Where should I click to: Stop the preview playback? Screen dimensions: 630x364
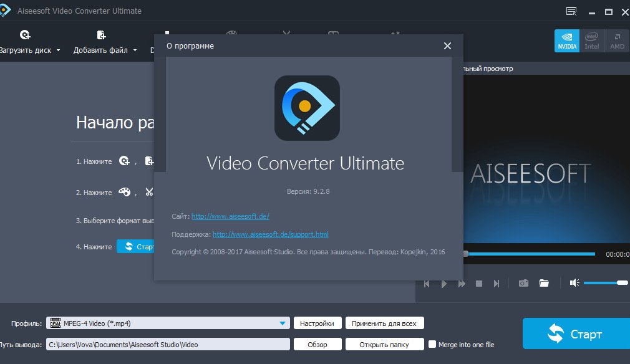(x=479, y=284)
